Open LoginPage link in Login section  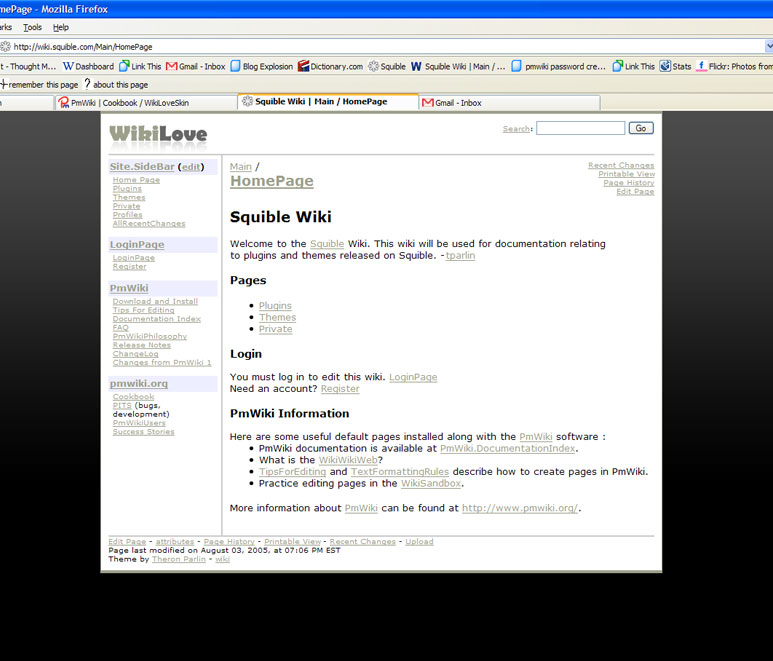coord(413,377)
